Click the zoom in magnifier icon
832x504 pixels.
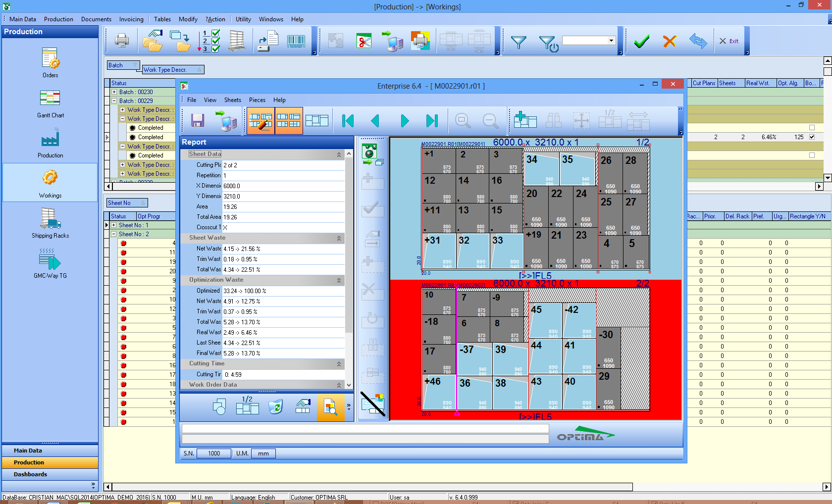pyautogui.click(x=463, y=121)
